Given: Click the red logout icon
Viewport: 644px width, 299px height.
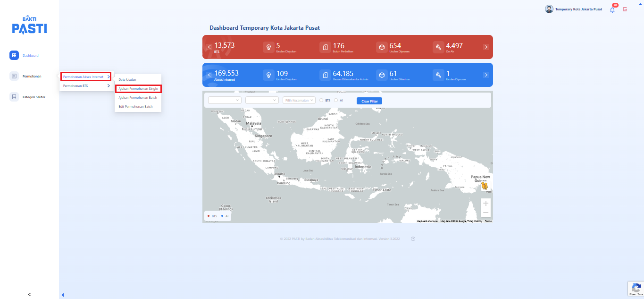Looking at the screenshot, I should click(625, 9).
